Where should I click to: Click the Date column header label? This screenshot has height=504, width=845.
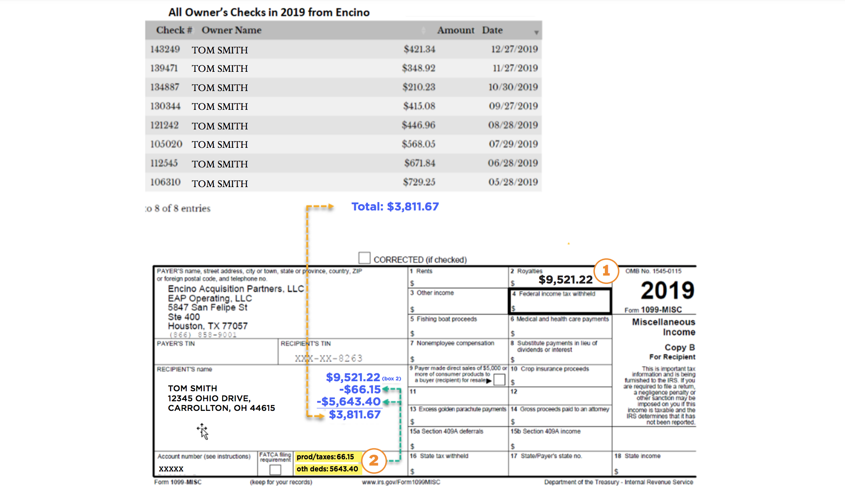tap(492, 30)
